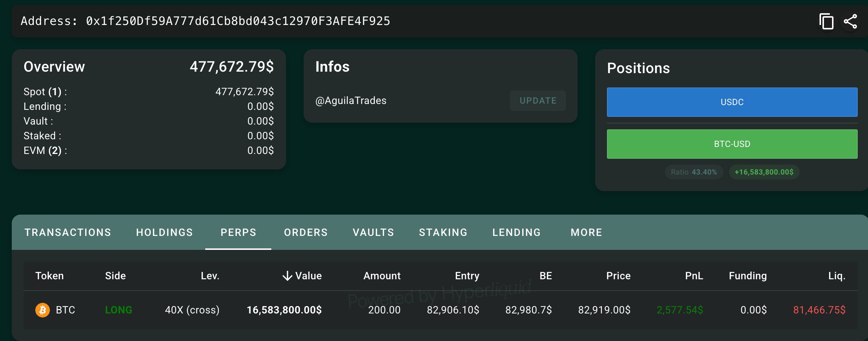The image size is (868, 341).
Task: Click the Overview total 477,672.79$
Action: [232, 67]
